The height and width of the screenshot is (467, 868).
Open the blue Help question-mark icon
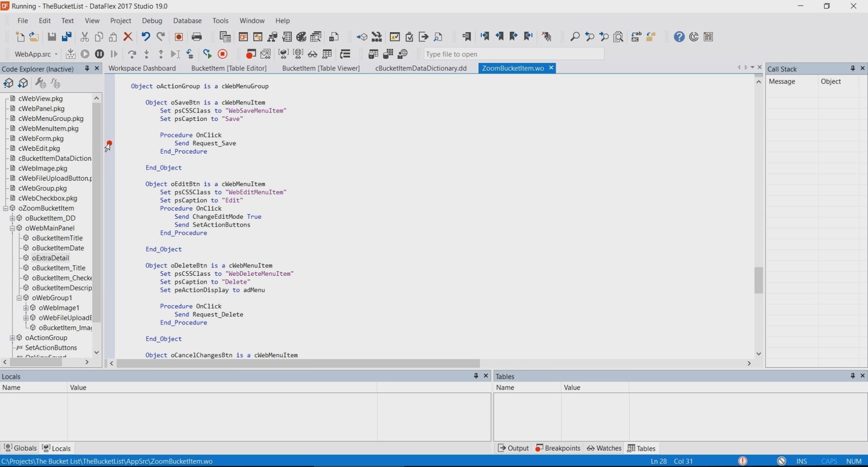(x=679, y=37)
